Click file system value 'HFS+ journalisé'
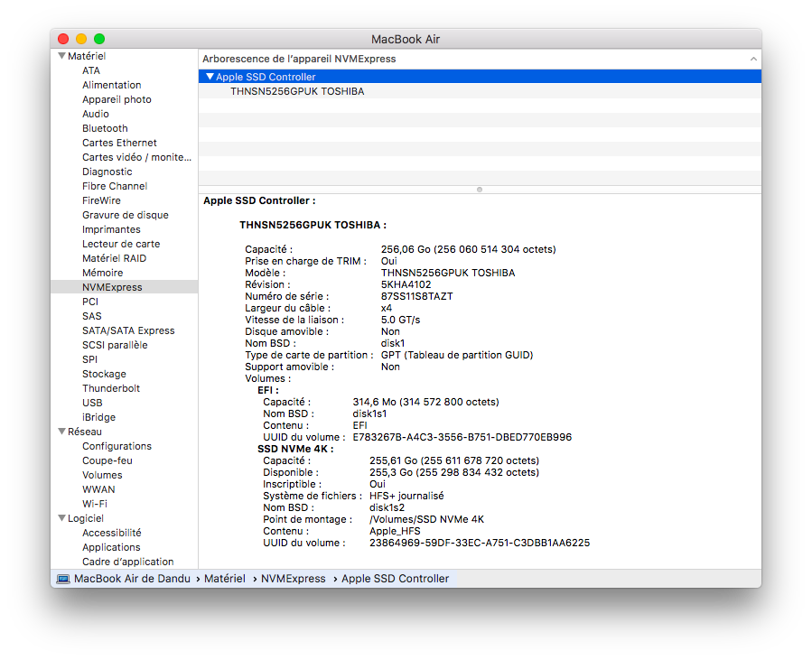Viewport: 812px width, 660px height. tap(406, 496)
